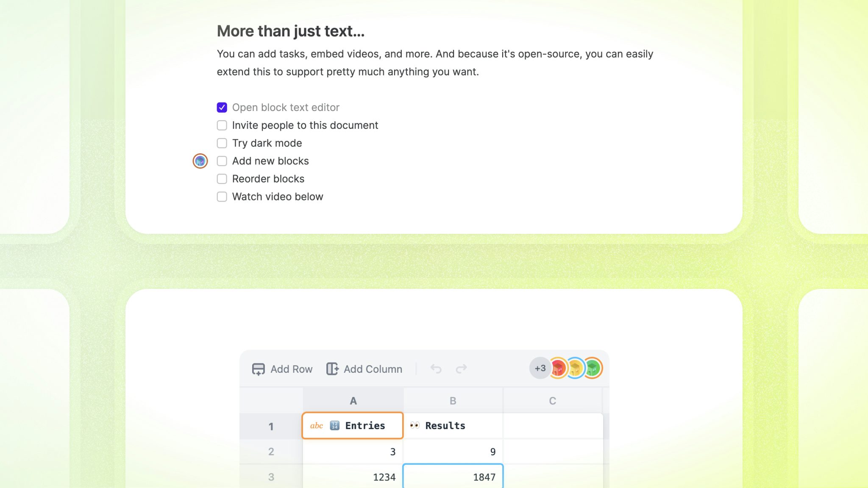Expand the column C header dropdown
The image size is (868, 488).
pos(553,400)
